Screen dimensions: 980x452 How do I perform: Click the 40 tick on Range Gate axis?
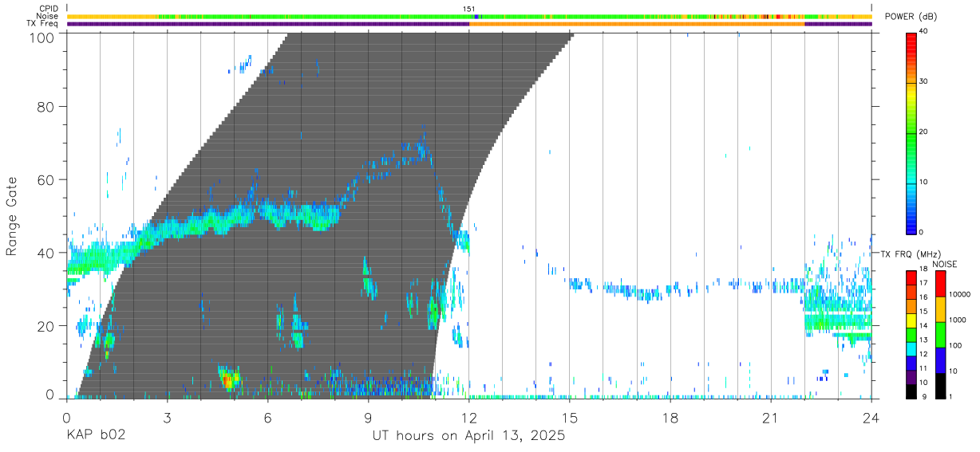pos(46,253)
